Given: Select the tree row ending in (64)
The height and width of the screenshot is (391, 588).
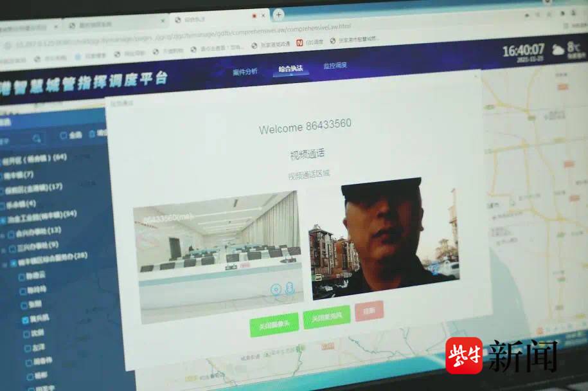Looking at the screenshot, I should point(34,159).
